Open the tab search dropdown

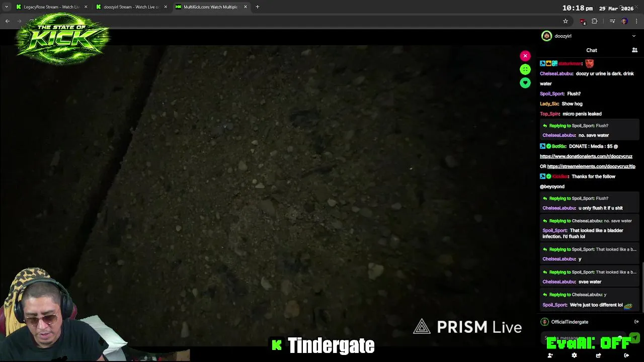click(x=7, y=7)
